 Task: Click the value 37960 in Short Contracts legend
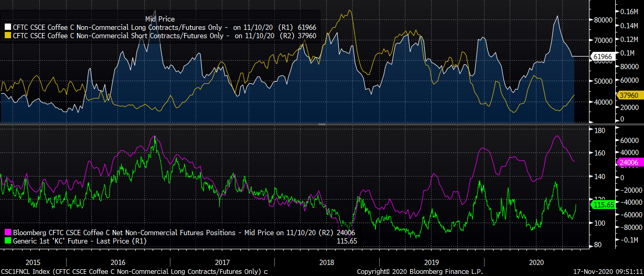coord(307,36)
